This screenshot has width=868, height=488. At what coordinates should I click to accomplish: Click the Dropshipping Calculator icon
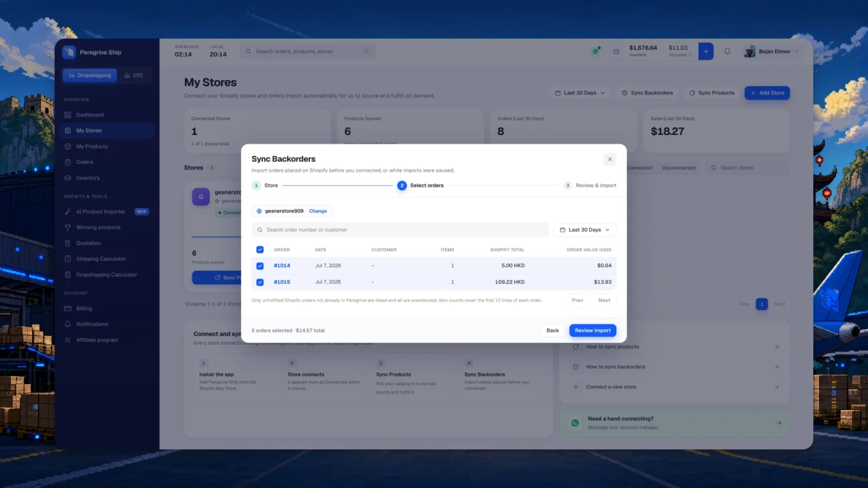pos(68,275)
